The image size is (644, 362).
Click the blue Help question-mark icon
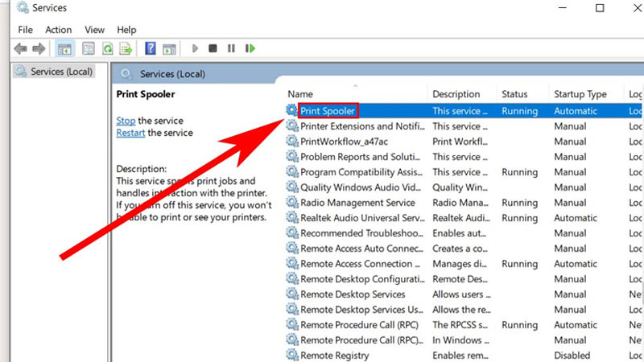click(150, 49)
